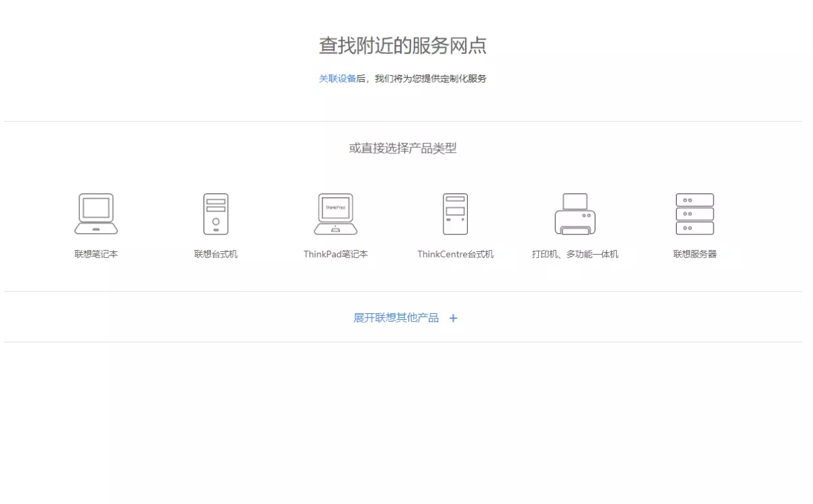
Task: Click the 或直接选择产品类型 subtitle
Action: pyautogui.click(x=402, y=149)
